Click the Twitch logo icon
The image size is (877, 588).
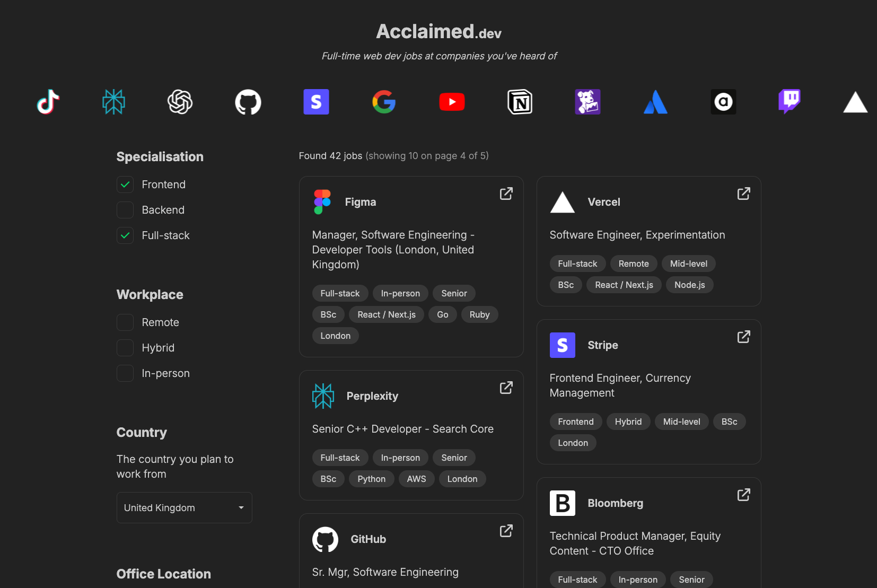(x=789, y=102)
